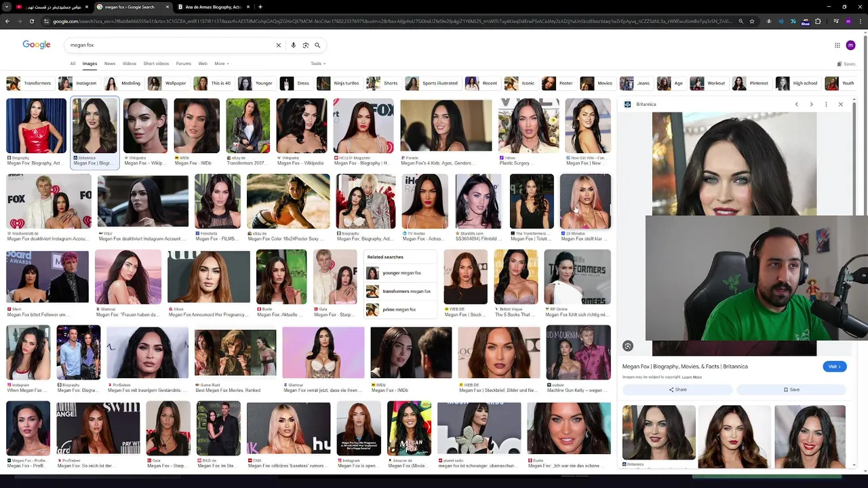The height and width of the screenshot is (488, 868).
Task: Click inside the 'megan fox' search field
Action: coord(170,45)
